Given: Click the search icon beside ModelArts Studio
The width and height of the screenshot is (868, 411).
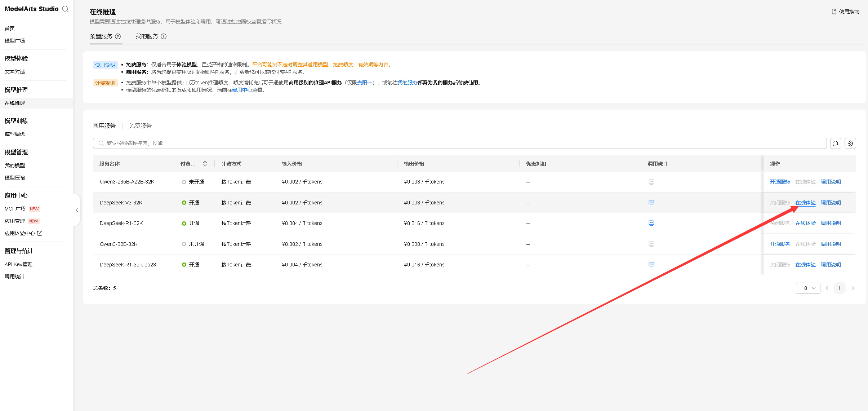Looking at the screenshot, I should (x=65, y=9).
